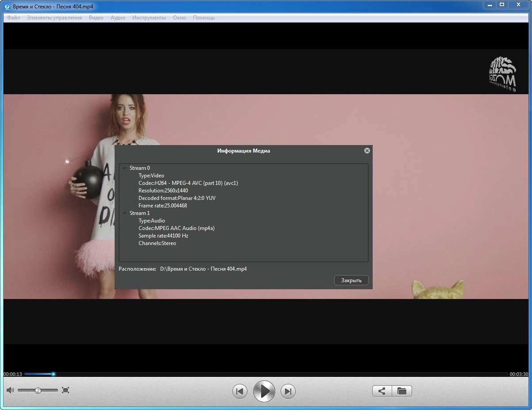
Task: Adjust the volume slider handle
Action: (x=38, y=390)
